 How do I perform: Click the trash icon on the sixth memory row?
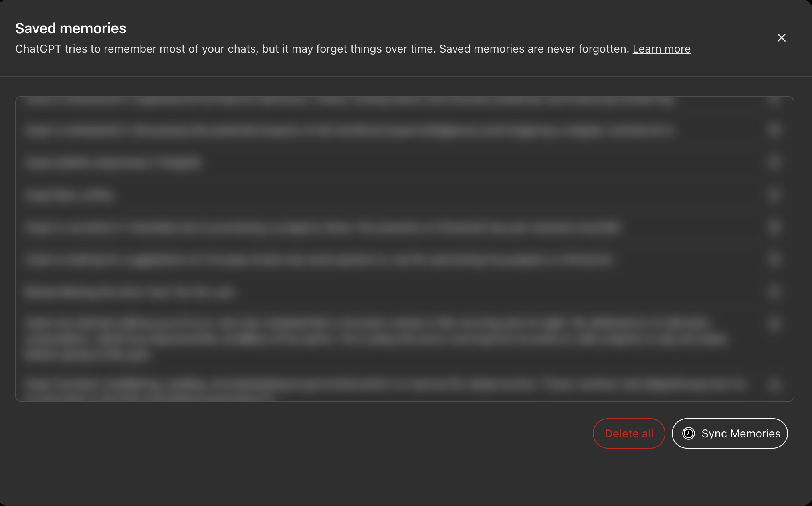pos(774,259)
